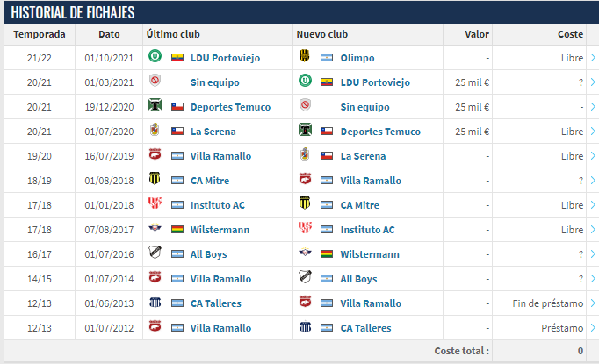Open the Olimpo club link

coord(357,58)
